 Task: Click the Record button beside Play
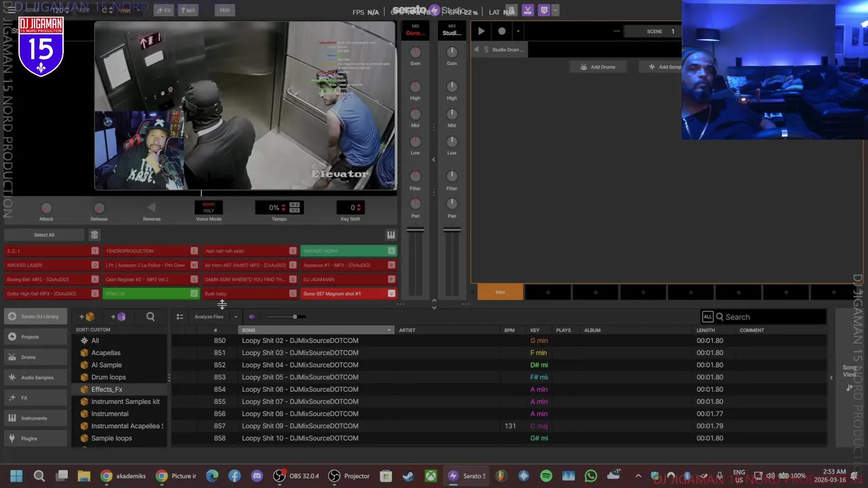502,31
